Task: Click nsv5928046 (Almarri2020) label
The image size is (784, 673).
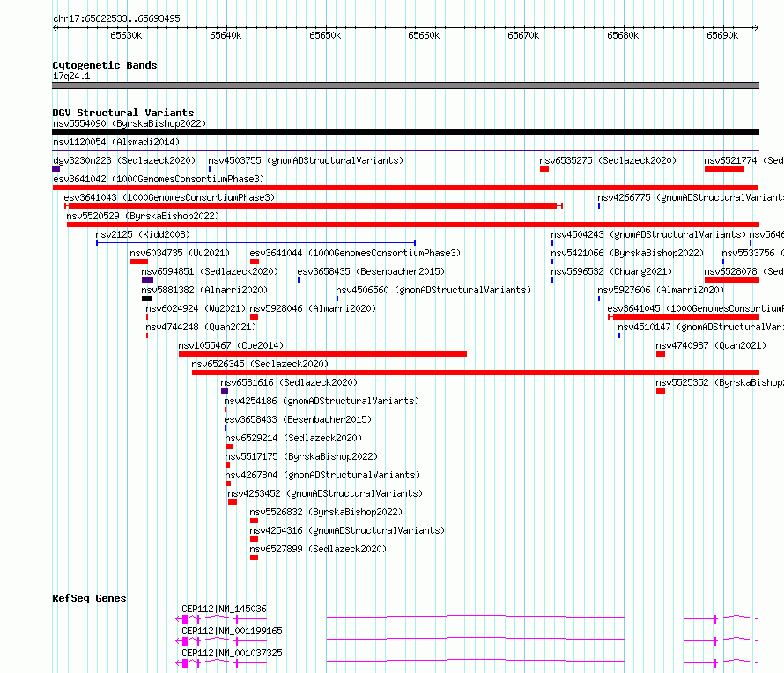Action: coord(313,308)
